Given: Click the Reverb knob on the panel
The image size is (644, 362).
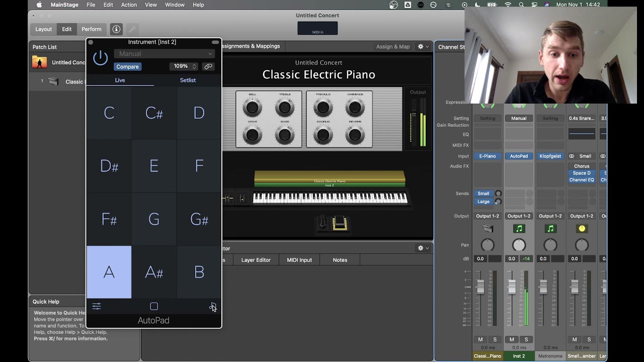Looking at the screenshot, I should [x=355, y=134].
